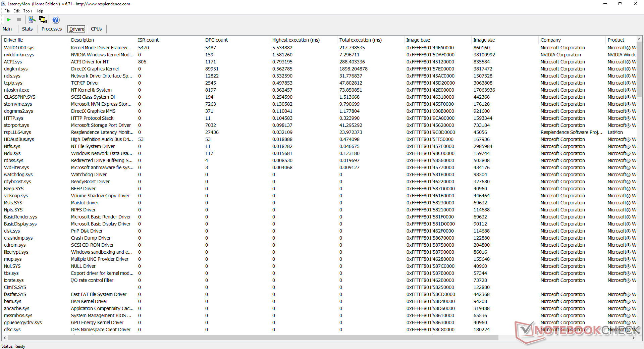
Task: Click the Redirected Drive Buffering description cell
Action: pos(102,160)
